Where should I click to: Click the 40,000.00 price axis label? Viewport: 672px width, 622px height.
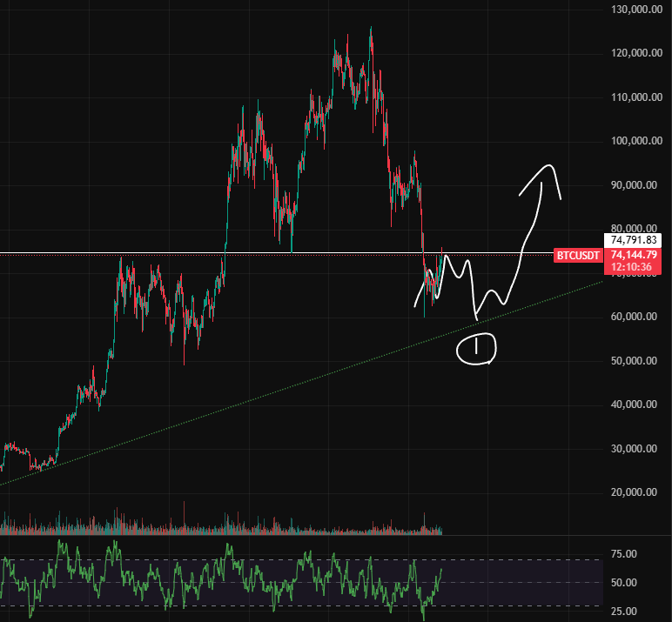coord(634,405)
